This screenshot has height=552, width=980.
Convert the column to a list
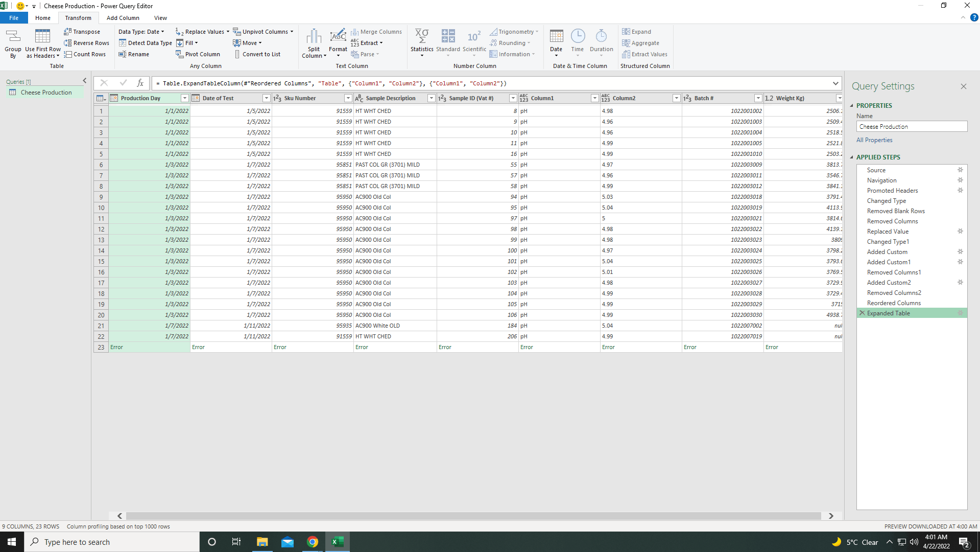pyautogui.click(x=257, y=54)
